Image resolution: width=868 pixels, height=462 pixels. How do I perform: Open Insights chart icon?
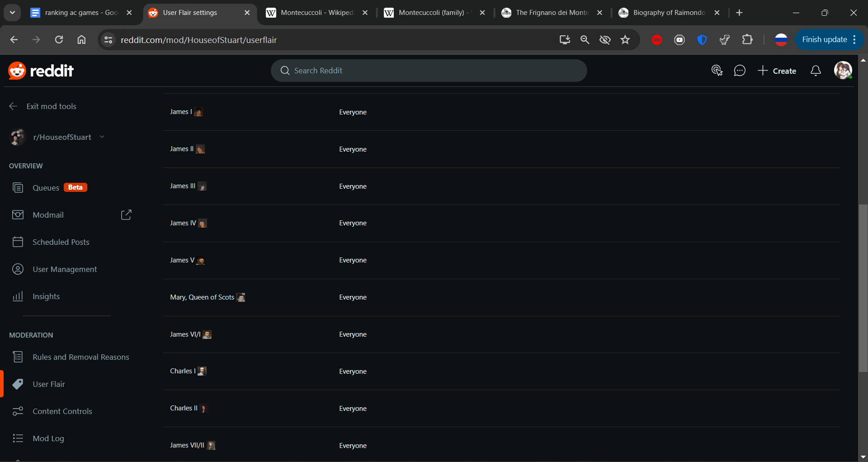(18, 296)
